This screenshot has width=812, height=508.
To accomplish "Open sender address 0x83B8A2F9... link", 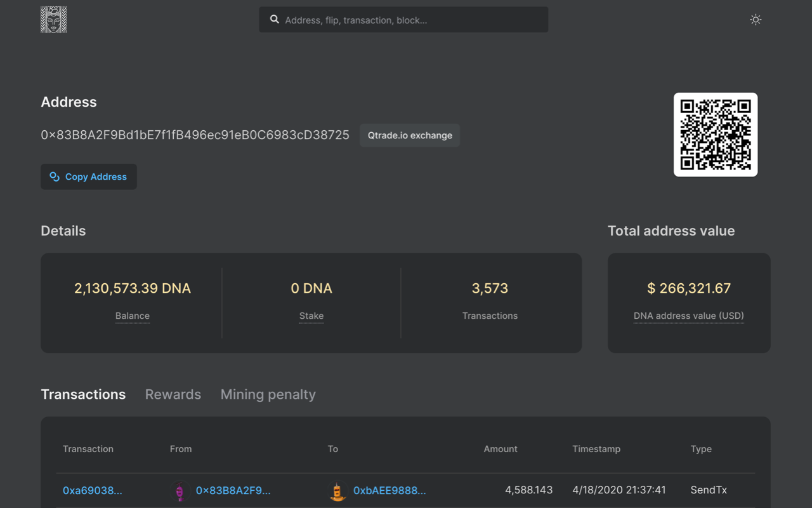I will point(233,490).
